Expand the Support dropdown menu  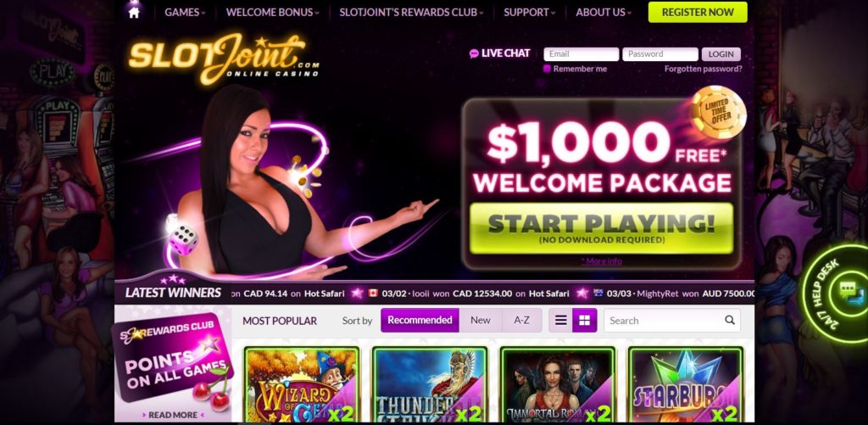[x=529, y=12]
